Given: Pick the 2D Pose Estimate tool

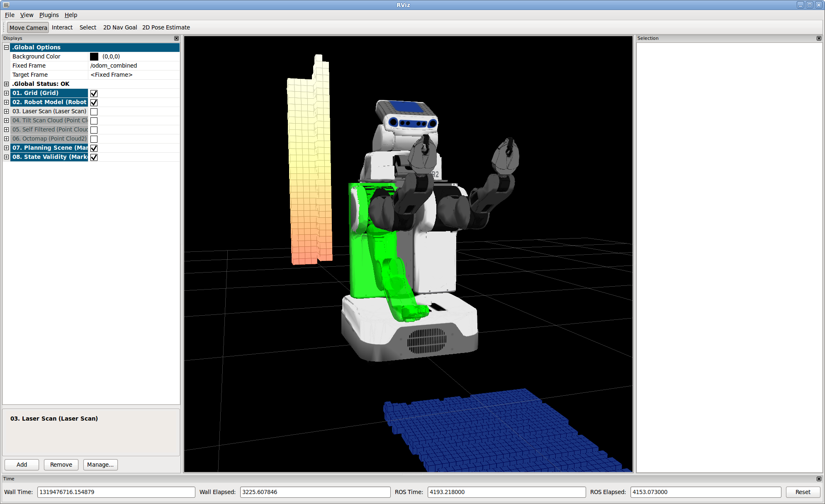Looking at the screenshot, I should click(x=166, y=27).
